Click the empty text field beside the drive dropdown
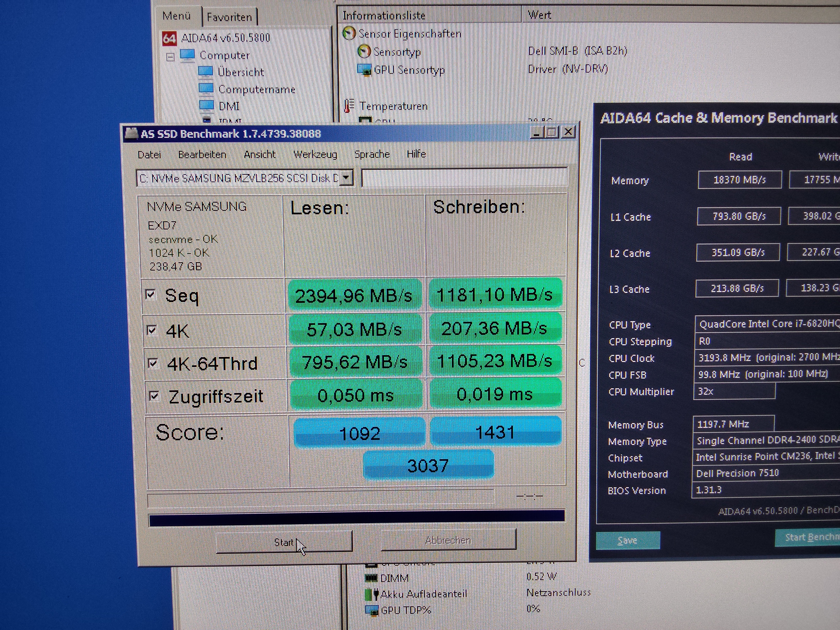 (x=464, y=177)
